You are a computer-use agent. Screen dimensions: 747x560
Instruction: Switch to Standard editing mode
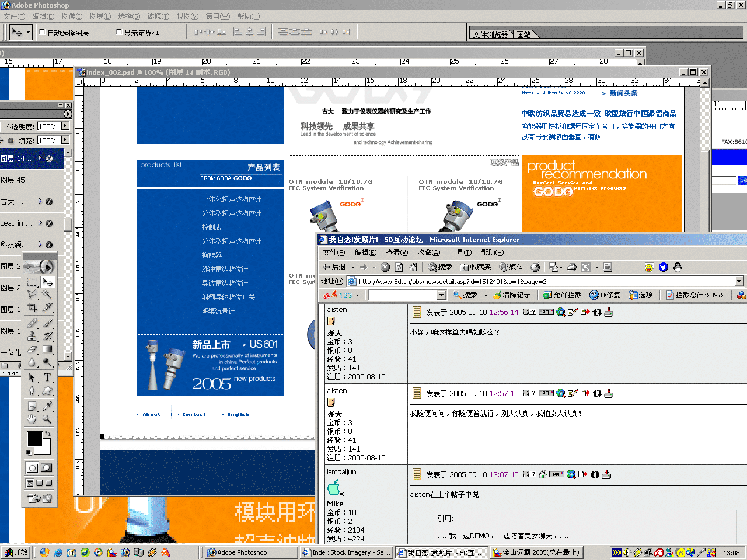(33, 468)
